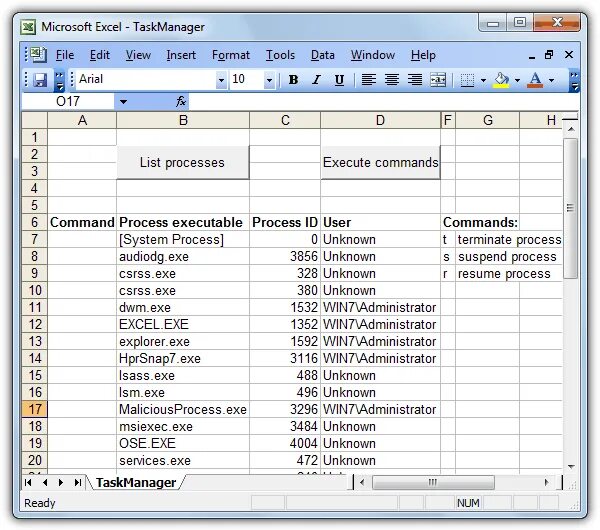The width and height of the screenshot is (600, 530).
Task: Click the List processes button
Action: tap(183, 162)
